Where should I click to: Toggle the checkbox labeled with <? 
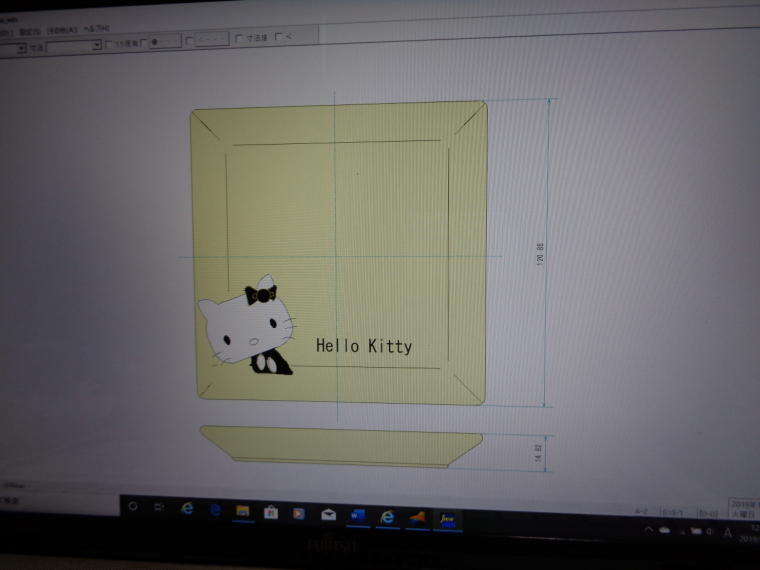tap(278, 36)
